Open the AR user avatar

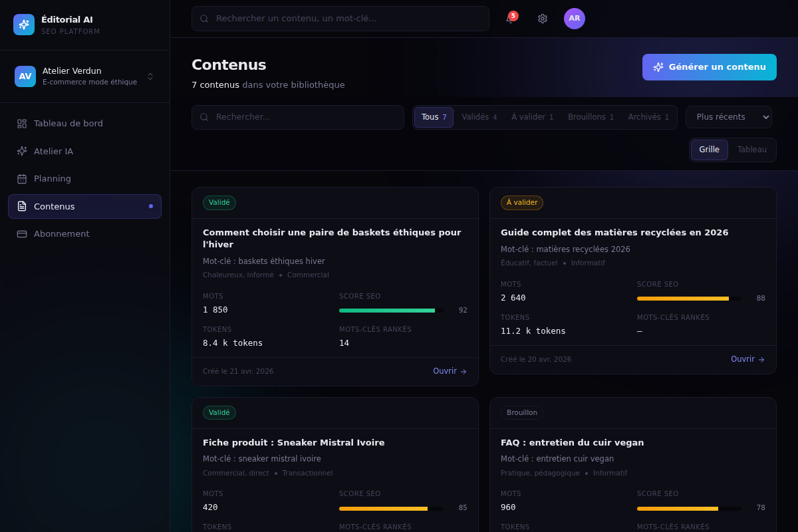pos(575,19)
